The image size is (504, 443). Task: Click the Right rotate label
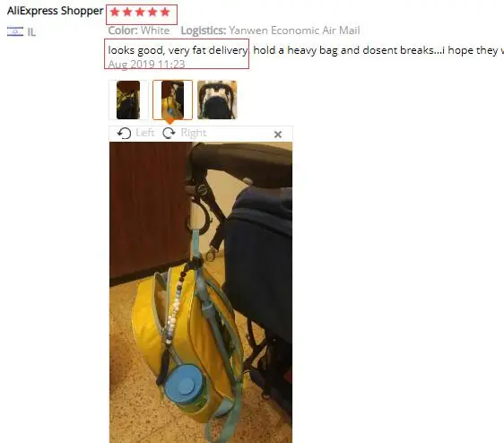194,133
